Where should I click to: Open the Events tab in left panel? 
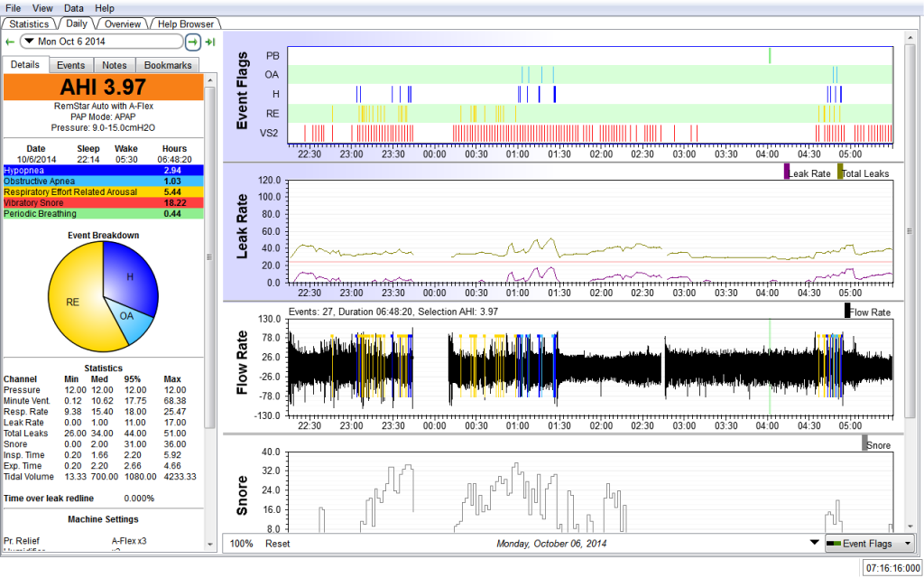pyautogui.click(x=70, y=65)
